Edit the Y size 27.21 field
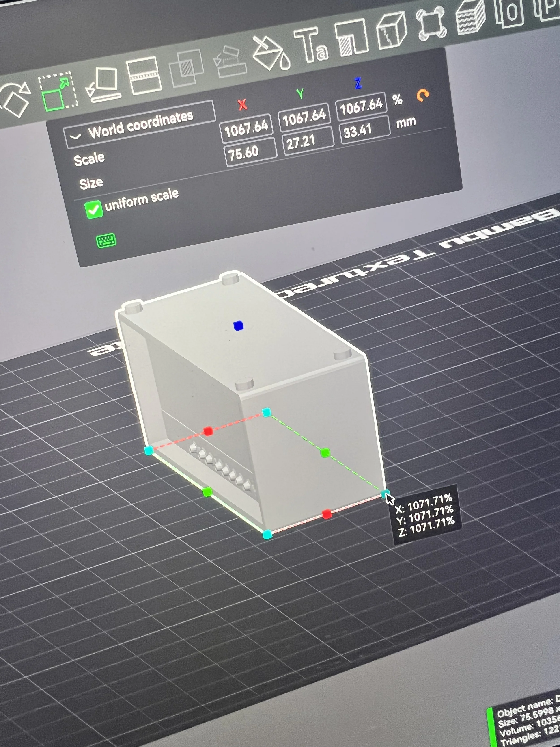This screenshot has width=560, height=747. [x=308, y=141]
